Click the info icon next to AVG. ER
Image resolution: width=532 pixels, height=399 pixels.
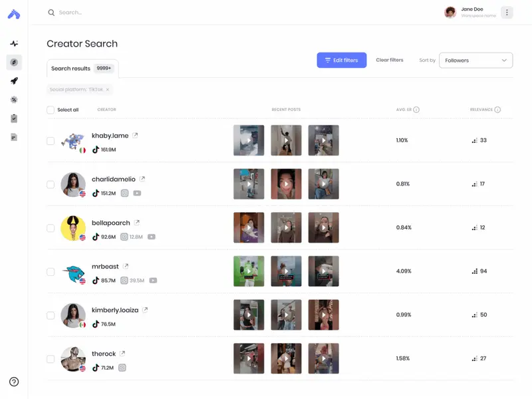(416, 110)
